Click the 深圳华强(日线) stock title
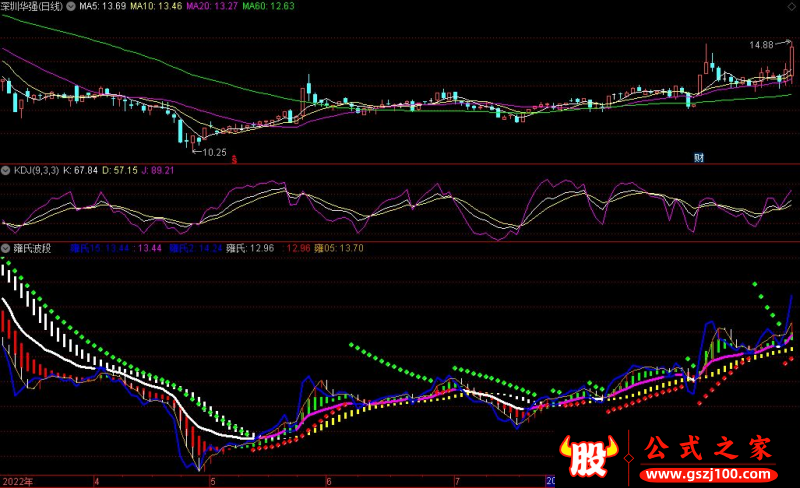The image size is (800, 488). [x=32, y=8]
